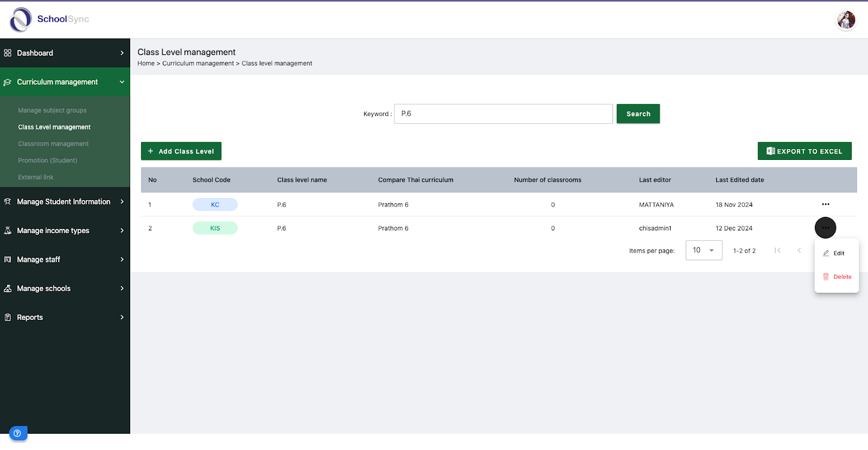Click the Manage income types icon
The height and width of the screenshot is (450, 868).
(8, 230)
